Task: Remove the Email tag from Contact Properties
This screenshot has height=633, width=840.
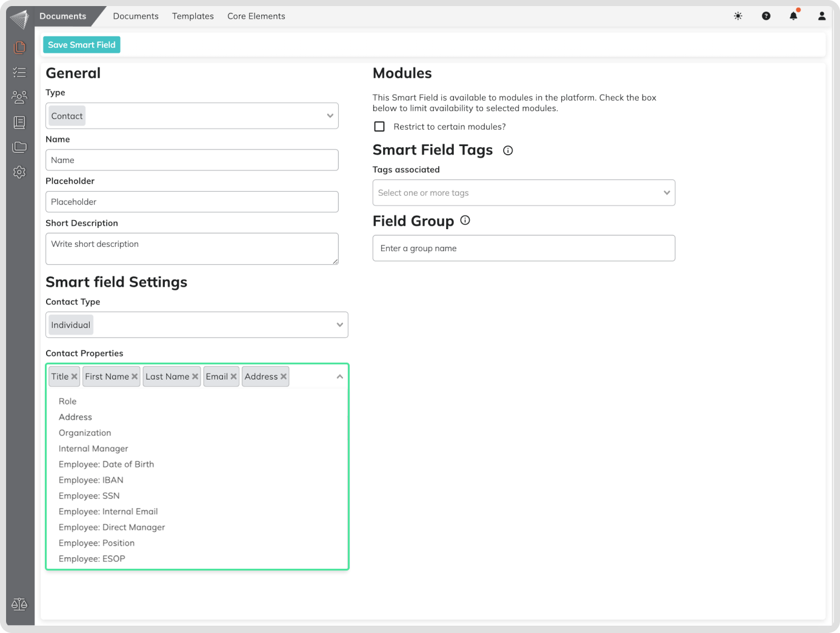Action: [x=233, y=377]
